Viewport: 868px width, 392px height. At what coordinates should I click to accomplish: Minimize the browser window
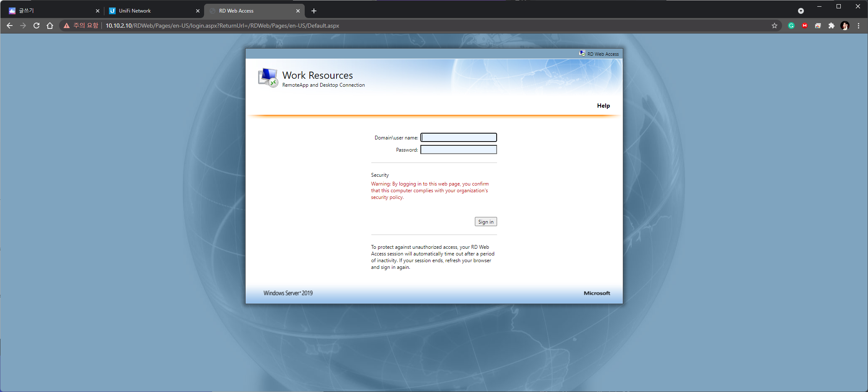click(819, 6)
